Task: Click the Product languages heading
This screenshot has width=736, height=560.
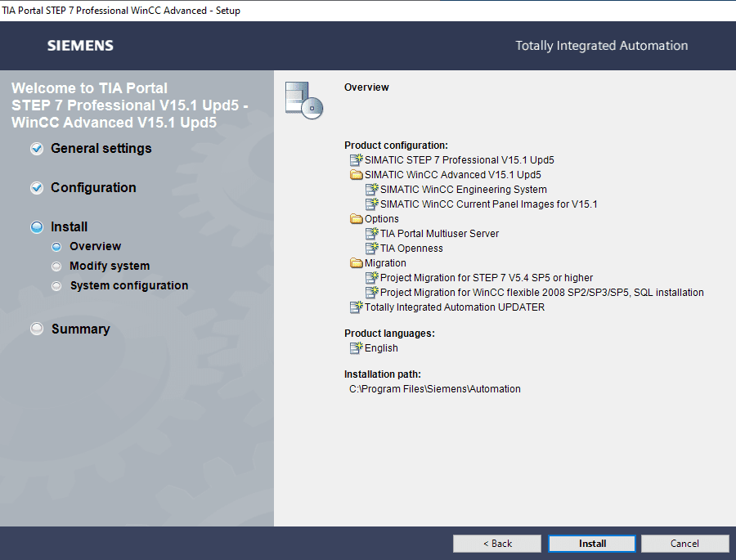Action: coord(389,334)
